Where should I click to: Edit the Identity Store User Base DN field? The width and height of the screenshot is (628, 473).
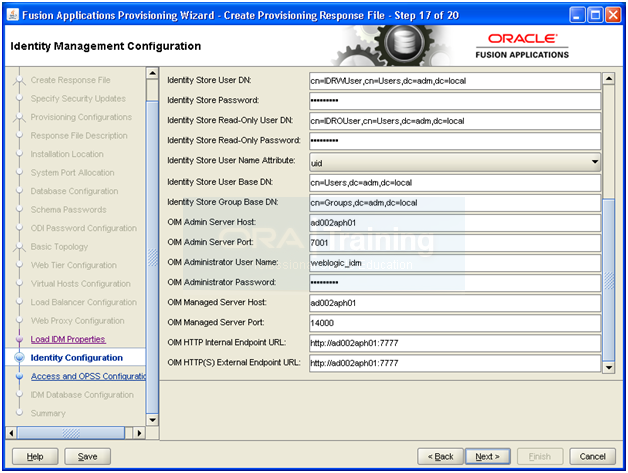(x=455, y=183)
